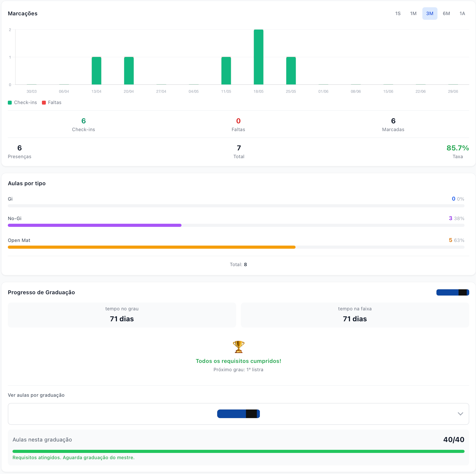Click the orange Open Mat progress bar

tap(152, 247)
